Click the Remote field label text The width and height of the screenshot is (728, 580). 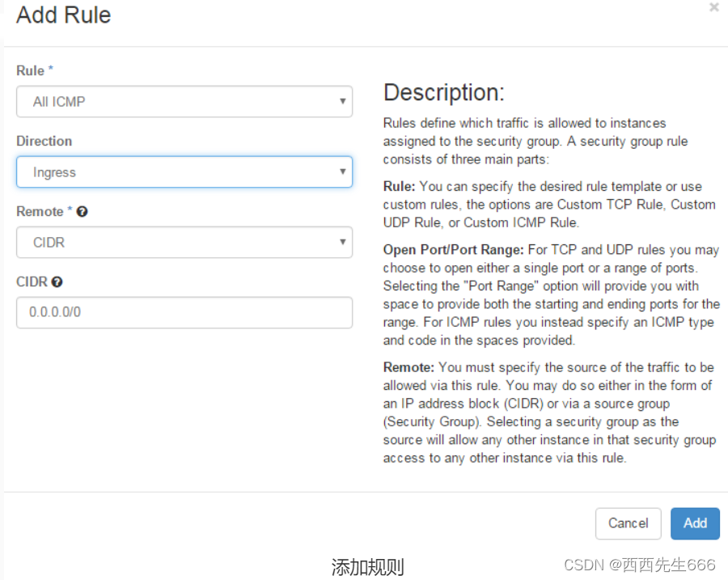pos(40,212)
